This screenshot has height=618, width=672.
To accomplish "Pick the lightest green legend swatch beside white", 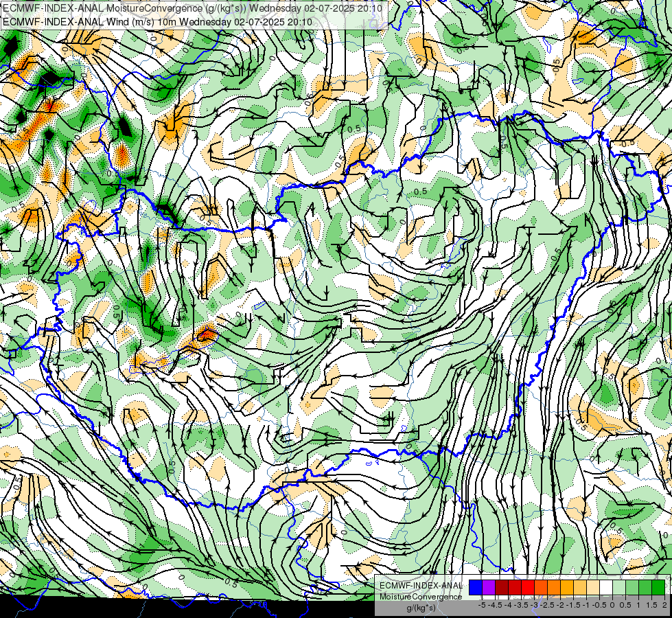I will (619, 587).
